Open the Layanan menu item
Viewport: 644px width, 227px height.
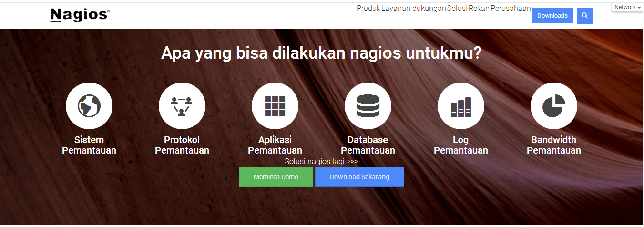[396, 9]
